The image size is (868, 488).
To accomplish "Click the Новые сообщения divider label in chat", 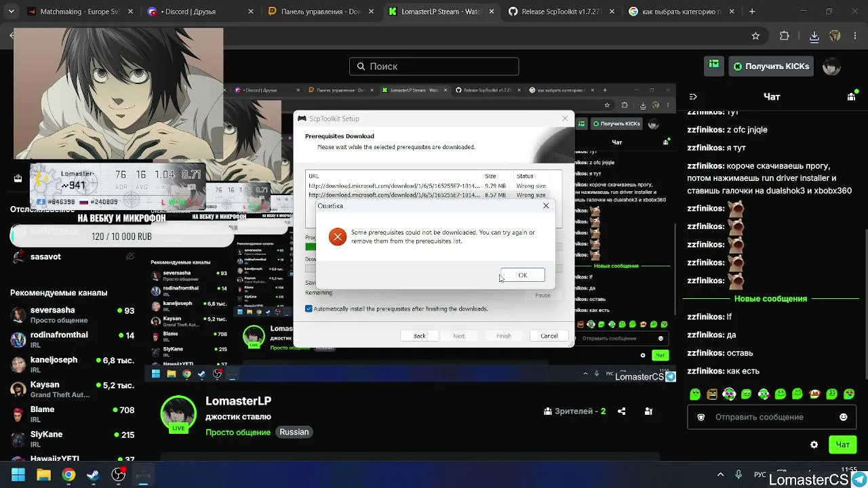I will click(x=770, y=299).
